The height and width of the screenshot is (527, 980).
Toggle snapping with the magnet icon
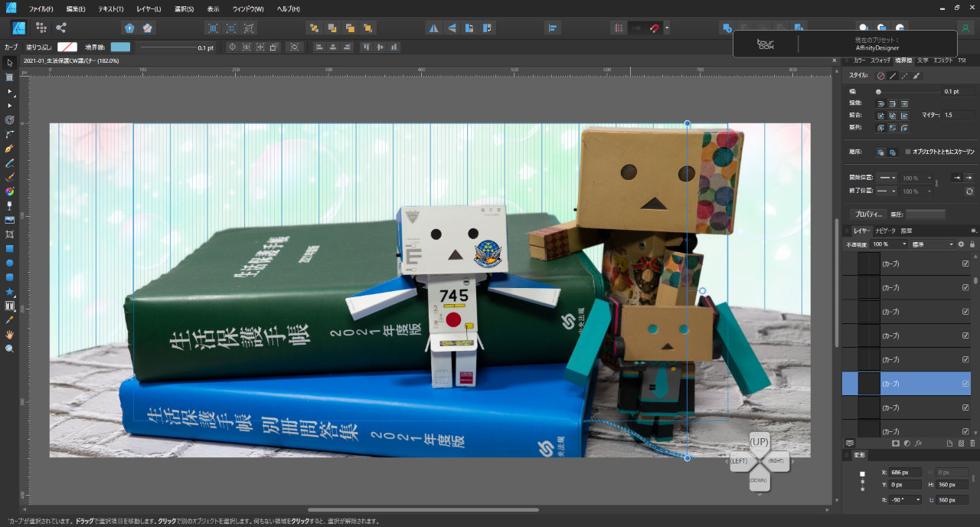pyautogui.click(x=655, y=28)
